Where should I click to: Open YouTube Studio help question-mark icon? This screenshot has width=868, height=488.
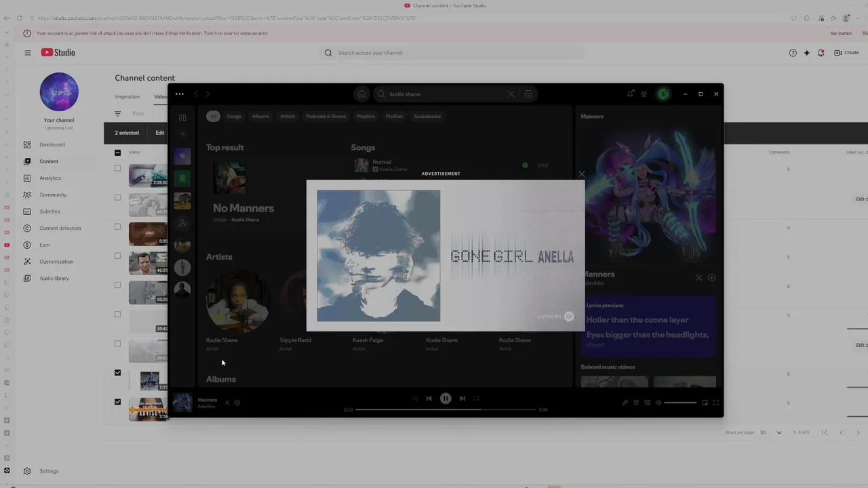click(793, 53)
